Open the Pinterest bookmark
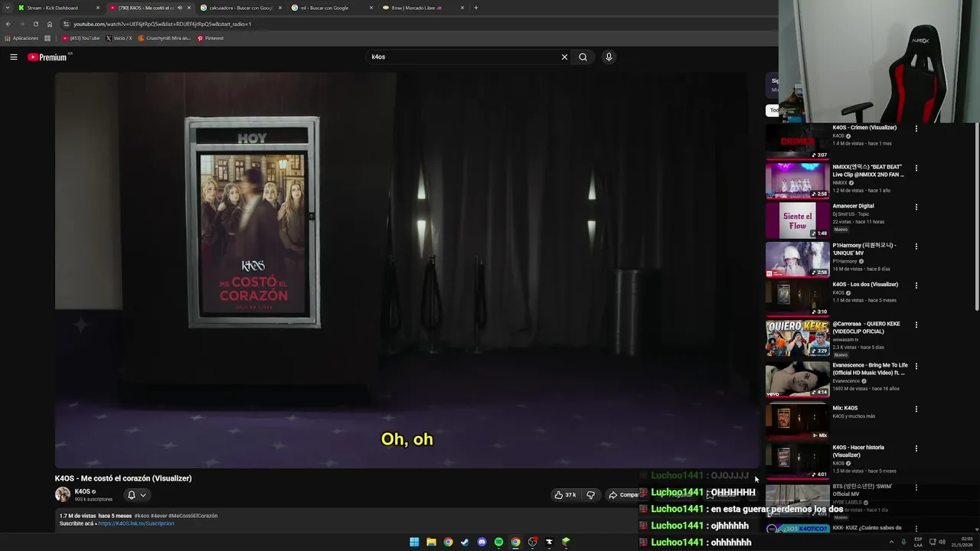 tap(211, 38)
